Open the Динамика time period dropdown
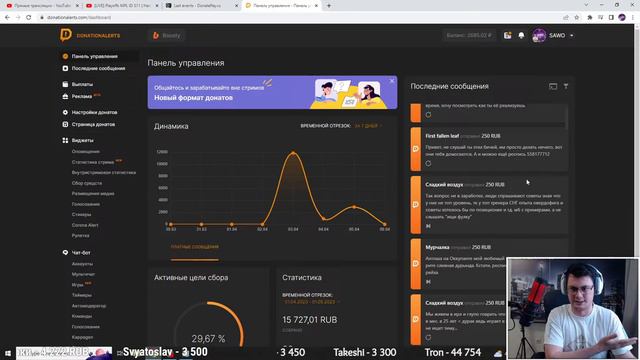640x360 pixels. 368,126
